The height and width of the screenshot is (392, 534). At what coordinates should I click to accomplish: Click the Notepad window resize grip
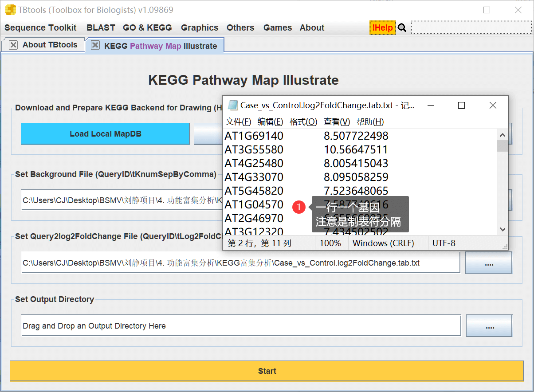point(504,247)
